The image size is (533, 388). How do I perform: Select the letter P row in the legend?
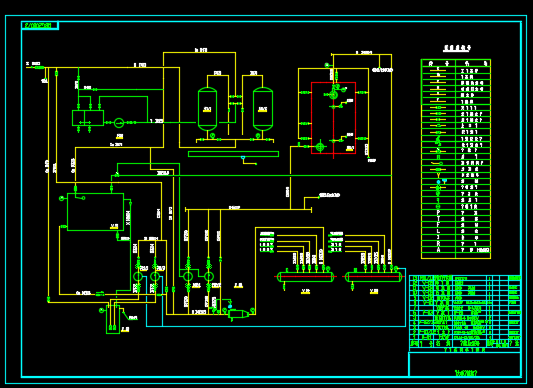[x=456, y=213]
